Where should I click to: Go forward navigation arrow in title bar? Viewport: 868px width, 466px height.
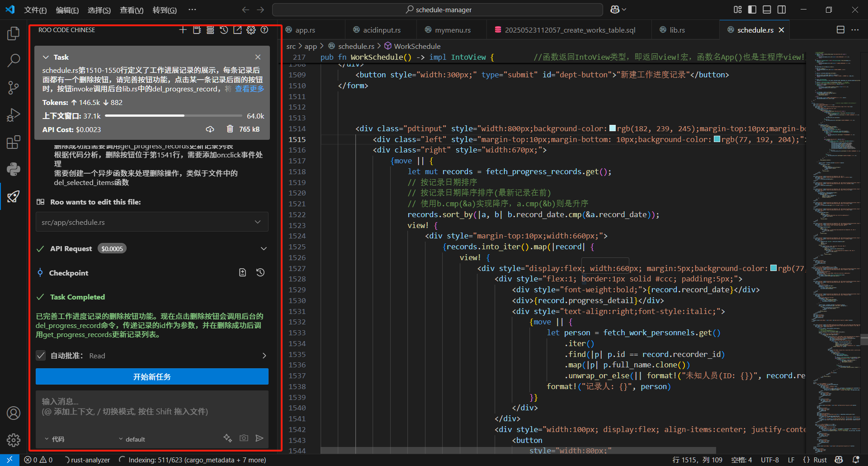260,10
